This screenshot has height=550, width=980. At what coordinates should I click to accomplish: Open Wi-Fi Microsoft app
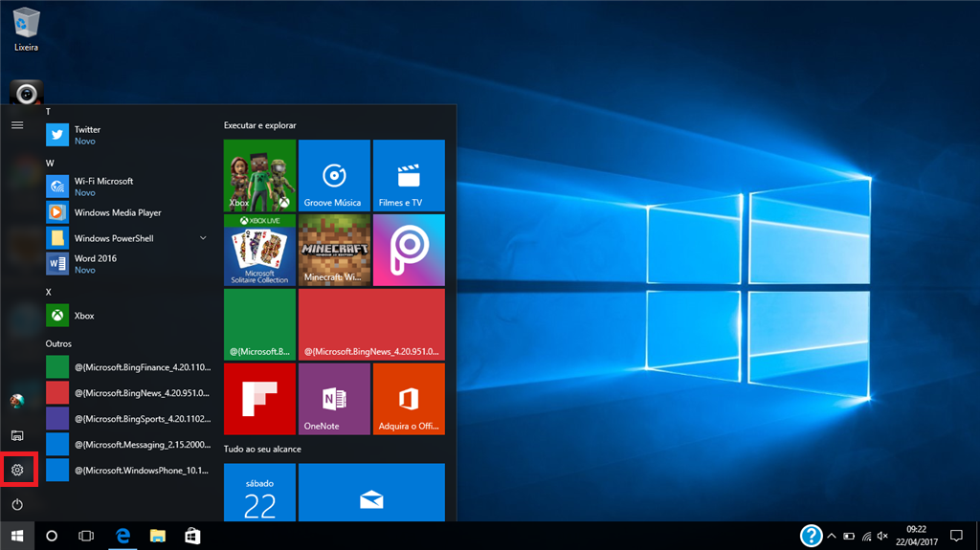click(128, 187)
